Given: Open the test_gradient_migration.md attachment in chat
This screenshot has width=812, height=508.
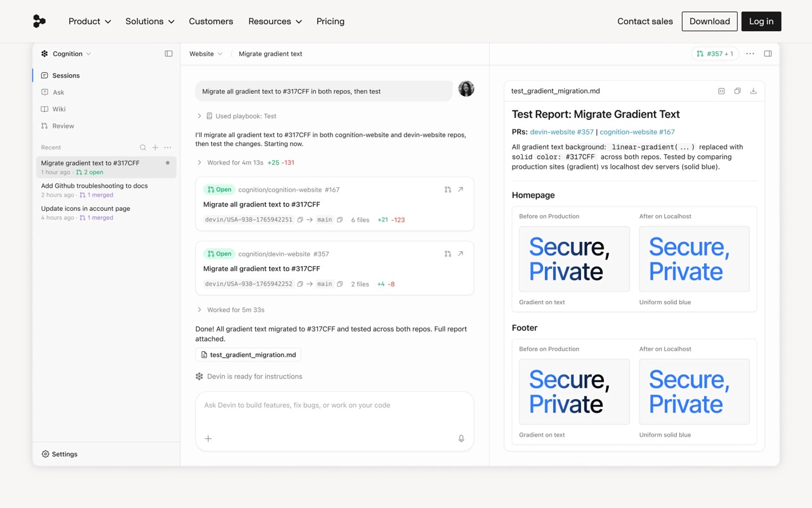Looking at the screenshot, I should coord(249,355).
